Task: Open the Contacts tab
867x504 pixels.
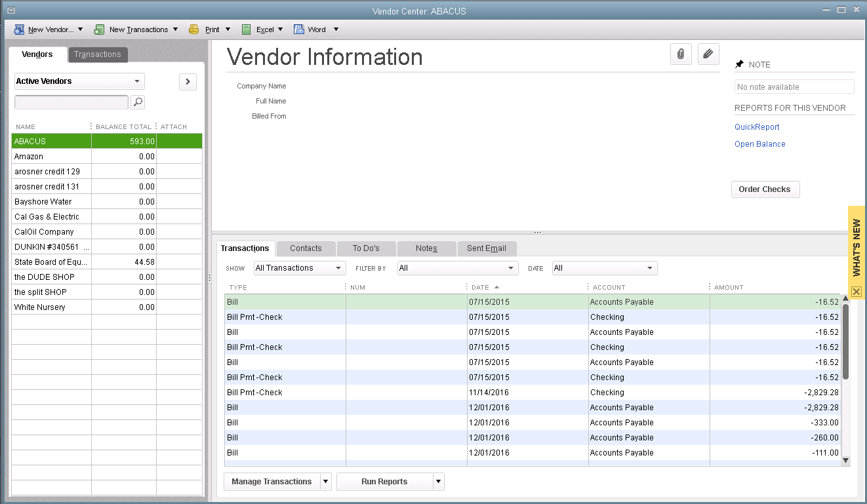Action: (306, 248)
